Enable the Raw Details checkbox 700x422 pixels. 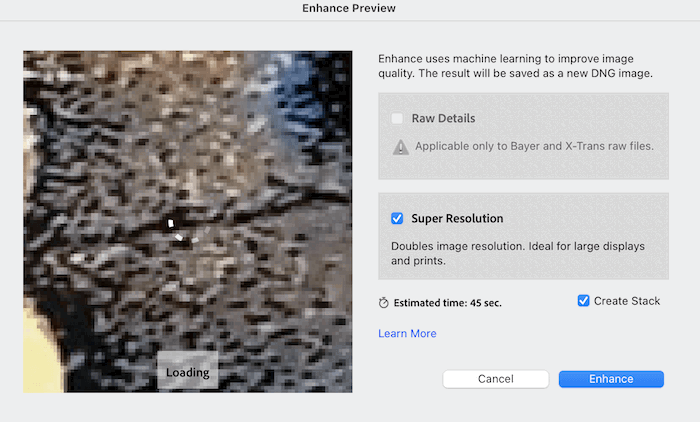pyautogui.click(x=397, y=118)
